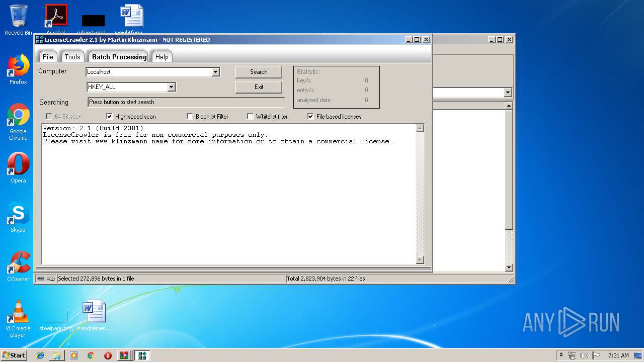This screenshot has width=644, height=362.
Task: Switch to WinRAR taskbar button
Action: (124, 355)
